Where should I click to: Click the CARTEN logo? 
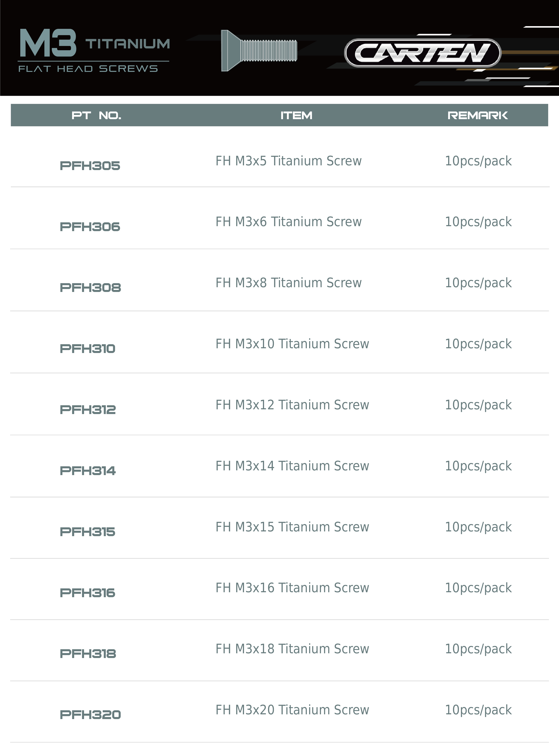(422, 53)
